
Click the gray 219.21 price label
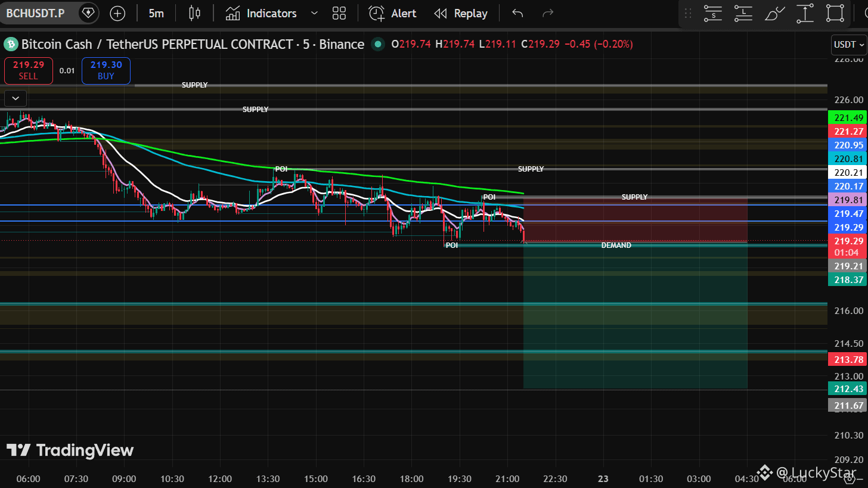pos(847,266)
